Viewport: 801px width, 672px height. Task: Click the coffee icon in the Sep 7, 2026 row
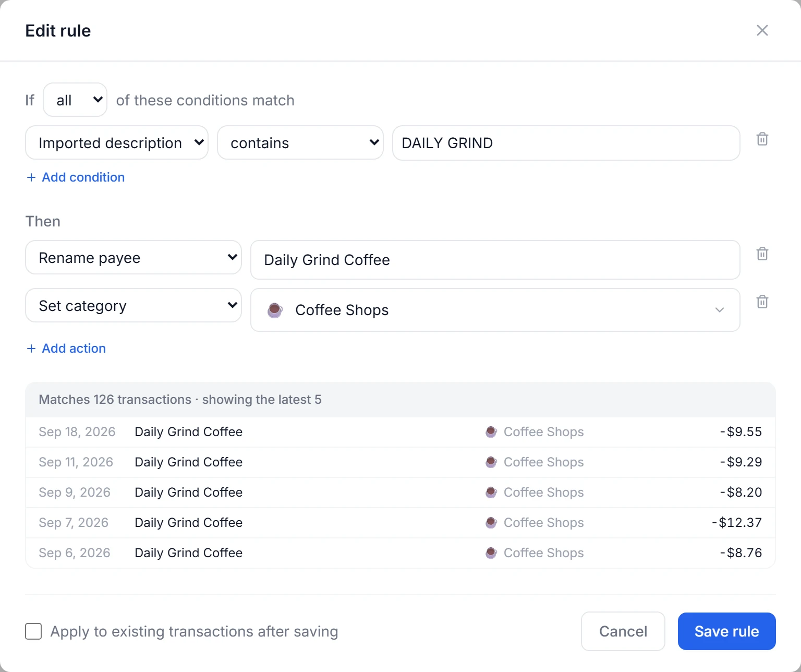[491, 523]
